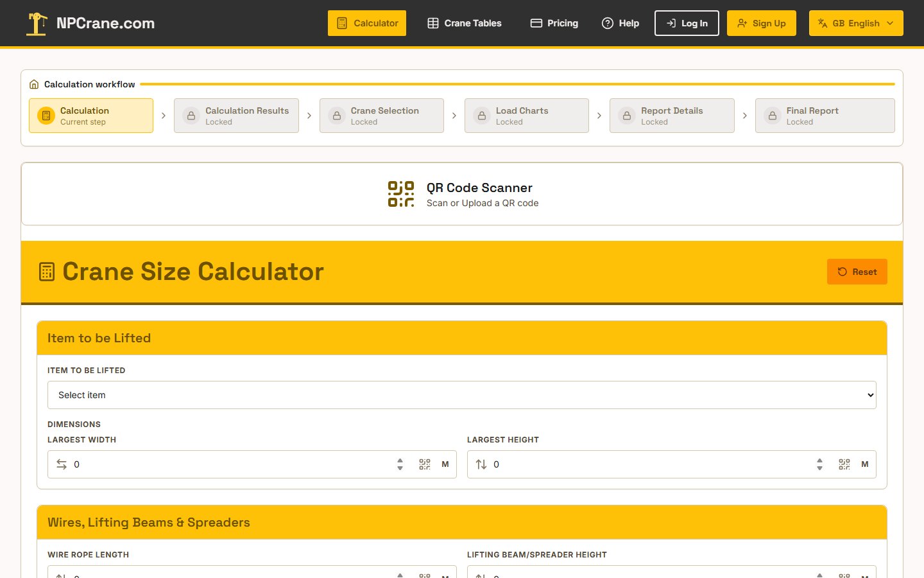Viewport: 924px width, 578px height.
Task: Click the Reset rotate-arrow icon
Action: 843,272
